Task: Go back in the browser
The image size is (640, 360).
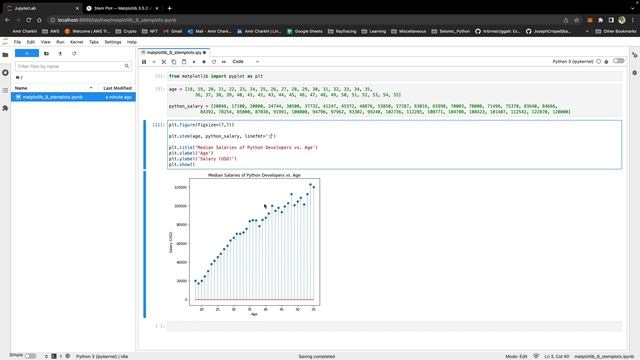Action: [x=7, y=20]
